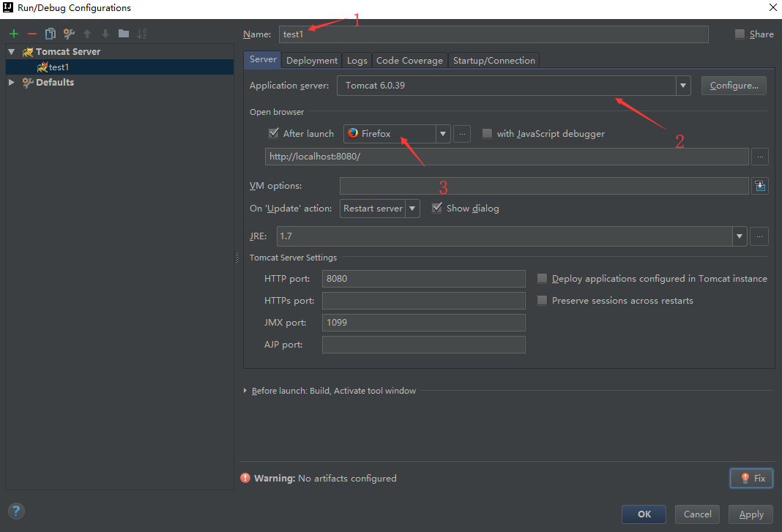
Task: Click the warning icon next to No artifacts configured
Action: [245, 478]
